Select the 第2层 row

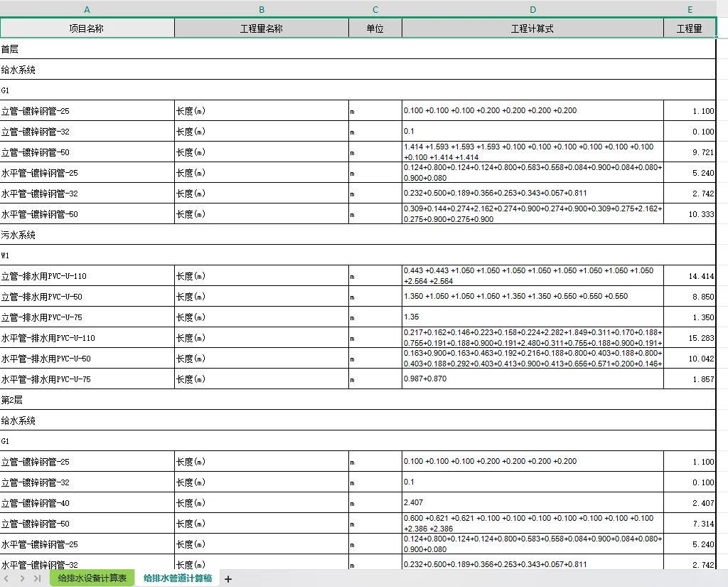358,400
